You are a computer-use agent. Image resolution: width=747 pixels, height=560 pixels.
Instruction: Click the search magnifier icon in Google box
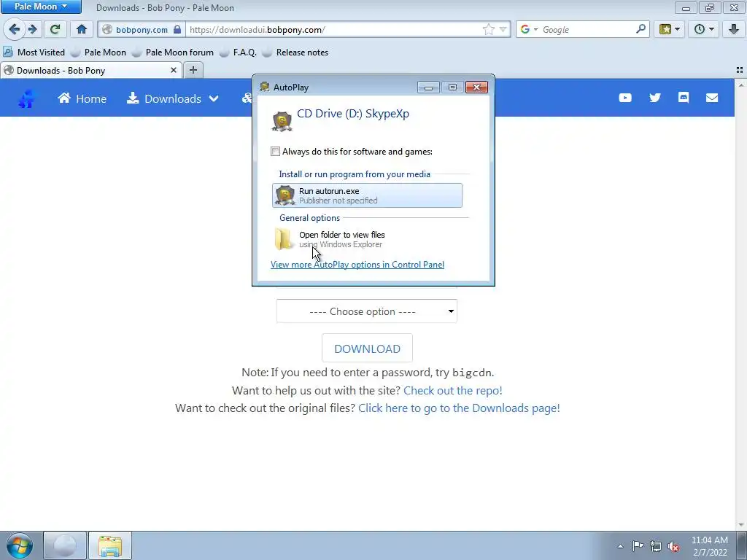point(640,29)
